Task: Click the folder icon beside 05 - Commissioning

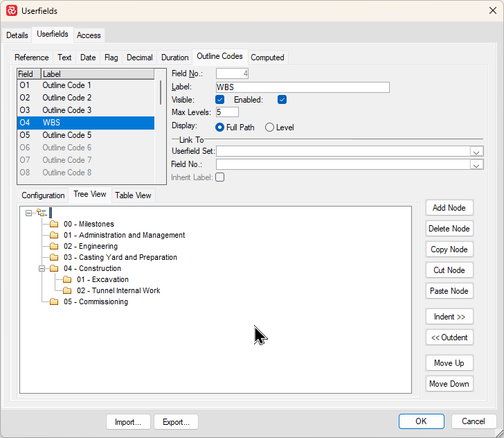Action: click(54, 301)
